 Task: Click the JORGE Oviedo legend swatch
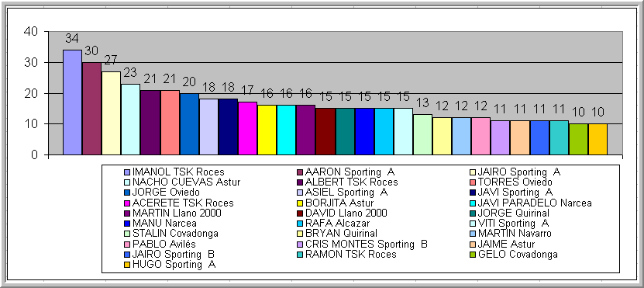128,193
